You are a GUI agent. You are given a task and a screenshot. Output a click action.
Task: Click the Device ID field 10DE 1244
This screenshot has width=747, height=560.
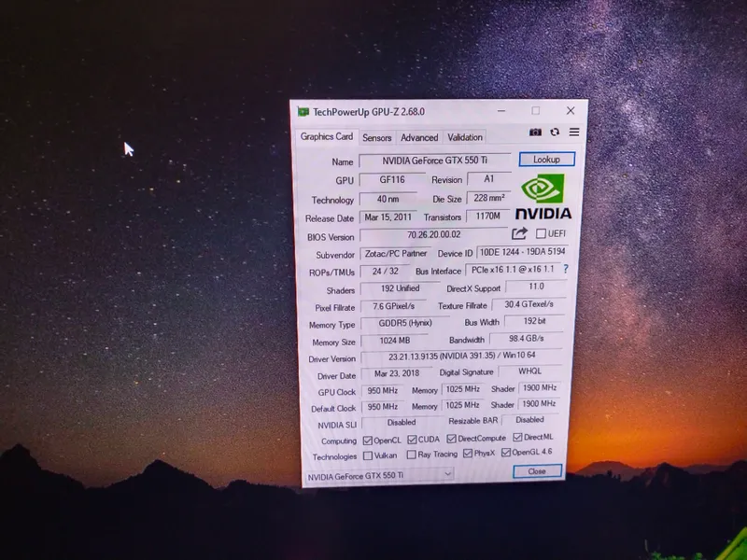[522, 251]
